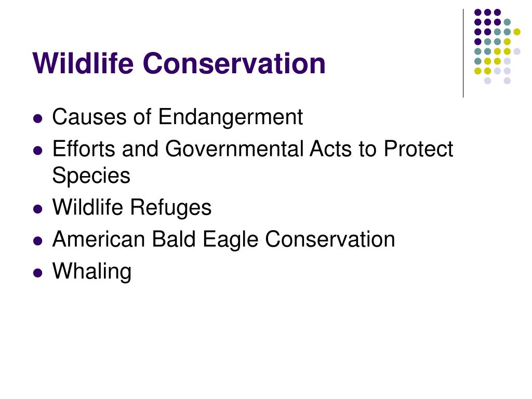The height and width of the screenshot is (399, 532).
Task: Click the word Protect in second bullet
Action: pyautogui.click(x=418, y=149)
